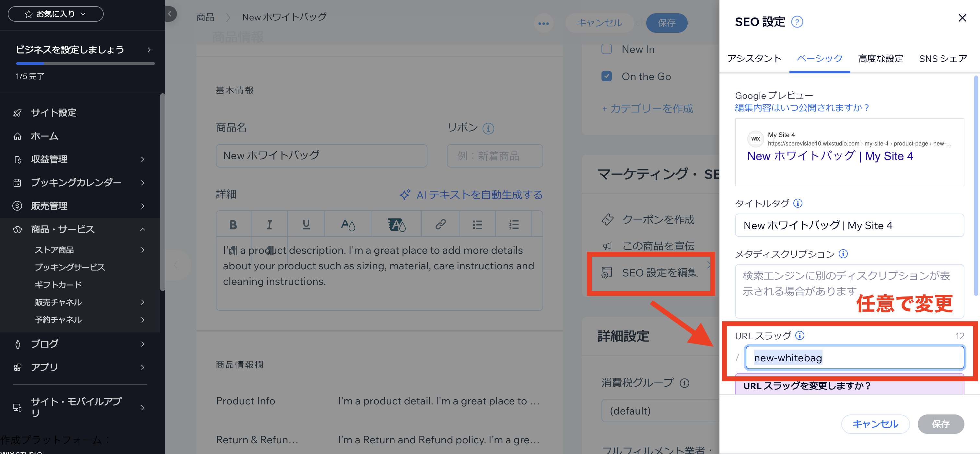This screenshot has height=454, width=980.
Task: Click the タイトルタグ input field
Action: tap(849, 225)
